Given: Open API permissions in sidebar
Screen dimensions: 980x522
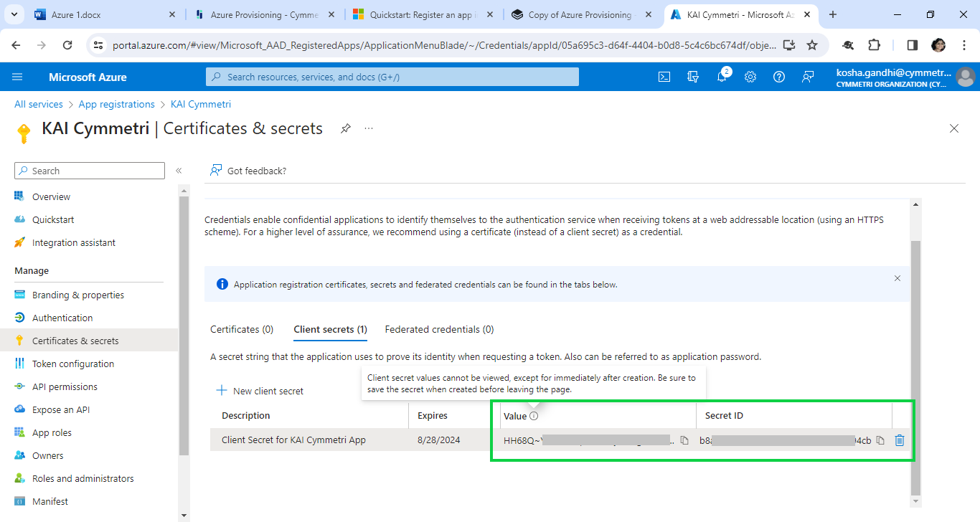Looking at the screenshot, I should pyautogui.click(x=65, y=386).
